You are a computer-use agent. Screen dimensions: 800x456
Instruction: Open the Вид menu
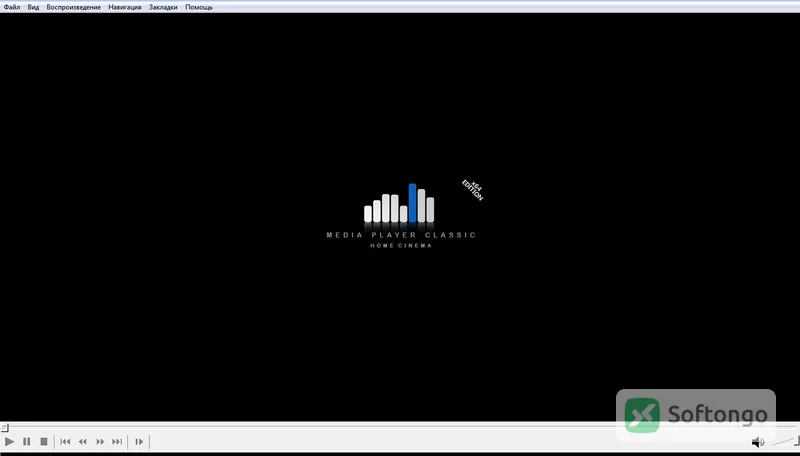[x=33, y=7]
